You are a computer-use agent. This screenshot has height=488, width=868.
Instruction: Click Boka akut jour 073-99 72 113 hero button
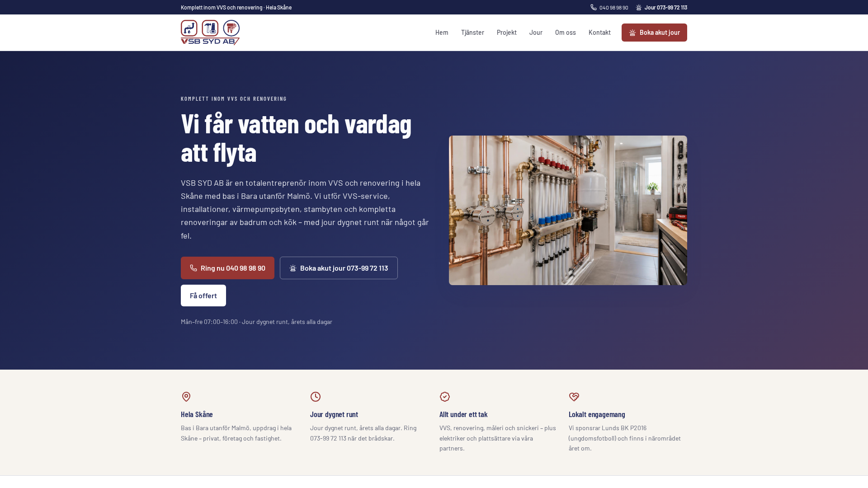[x=339, y=268]
